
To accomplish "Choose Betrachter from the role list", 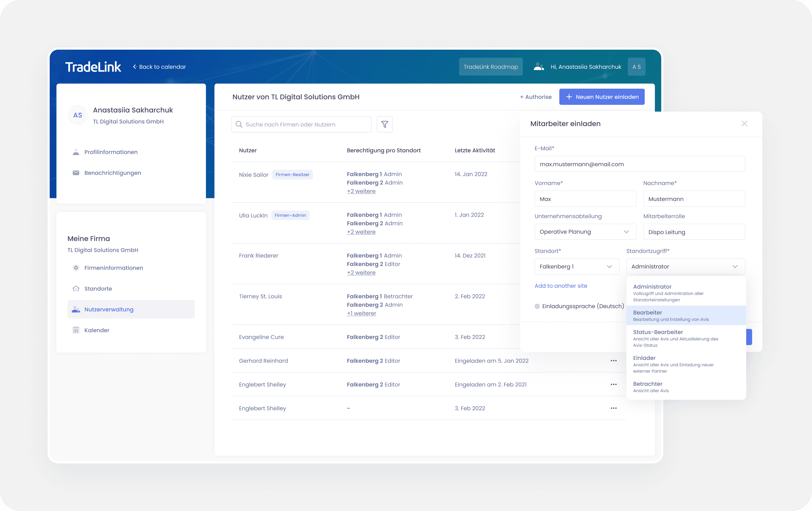I will point(685,387).
